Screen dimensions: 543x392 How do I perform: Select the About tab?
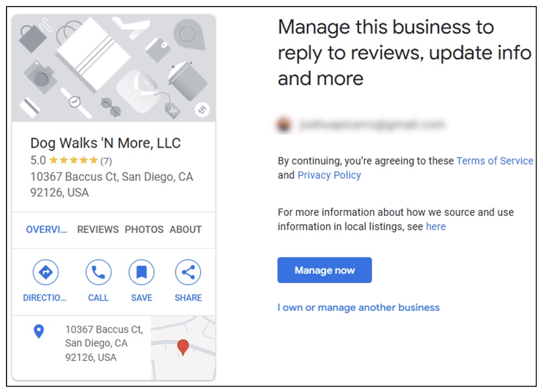(x=185, y=230)
